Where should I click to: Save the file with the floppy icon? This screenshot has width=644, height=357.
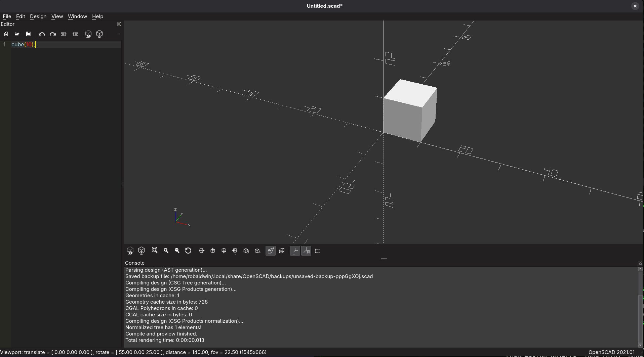pos(28,34)
